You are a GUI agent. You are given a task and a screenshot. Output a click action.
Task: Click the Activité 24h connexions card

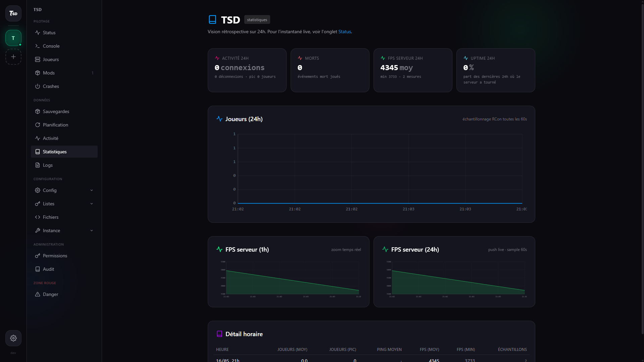pyautogui.click(x=247, y=70)
